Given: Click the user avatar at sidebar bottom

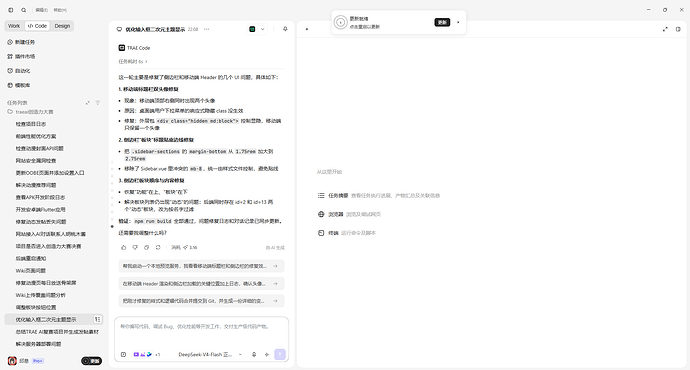Looking at the screenshot, I should (12, 361).
